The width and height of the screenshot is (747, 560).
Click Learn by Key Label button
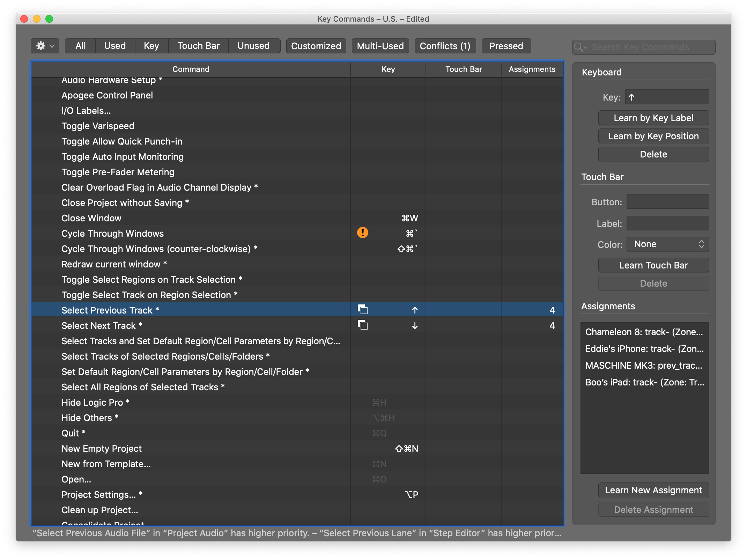click(653, 118)
